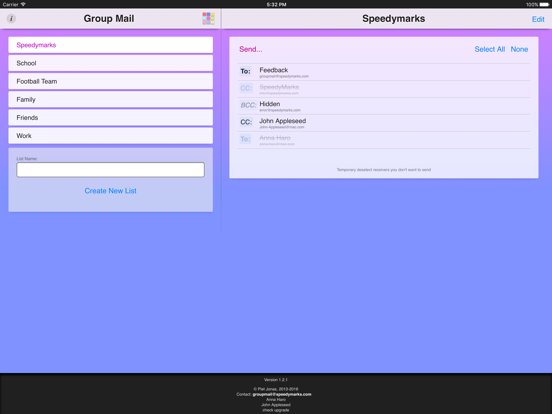Open the School list
552x414 pixels.
(111, 63)
